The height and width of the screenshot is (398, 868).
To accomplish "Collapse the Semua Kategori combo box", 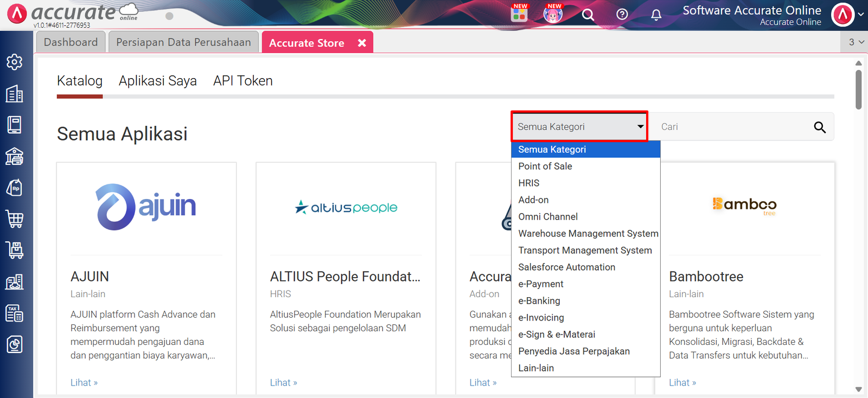I will (x=579, y=126).
